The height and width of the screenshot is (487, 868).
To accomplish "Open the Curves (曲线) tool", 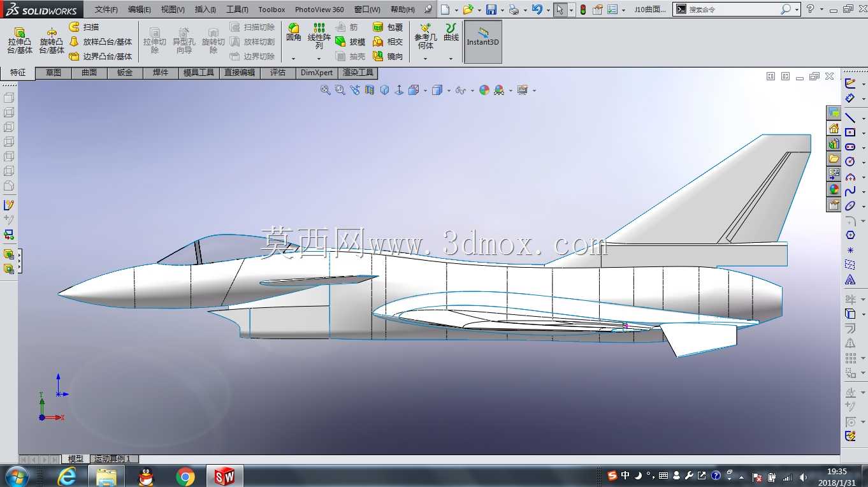I will (x=451, y=33).
